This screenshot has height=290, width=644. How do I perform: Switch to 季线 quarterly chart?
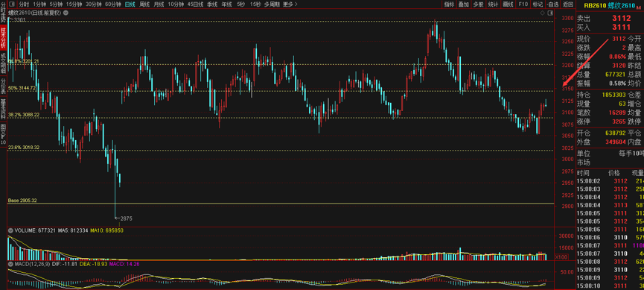pyautogui.click(x=212, y=4)
